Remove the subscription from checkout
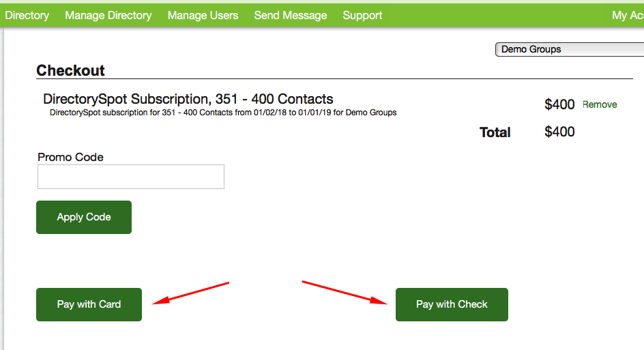Screen dimensions: 644x350 coord(599,104)
